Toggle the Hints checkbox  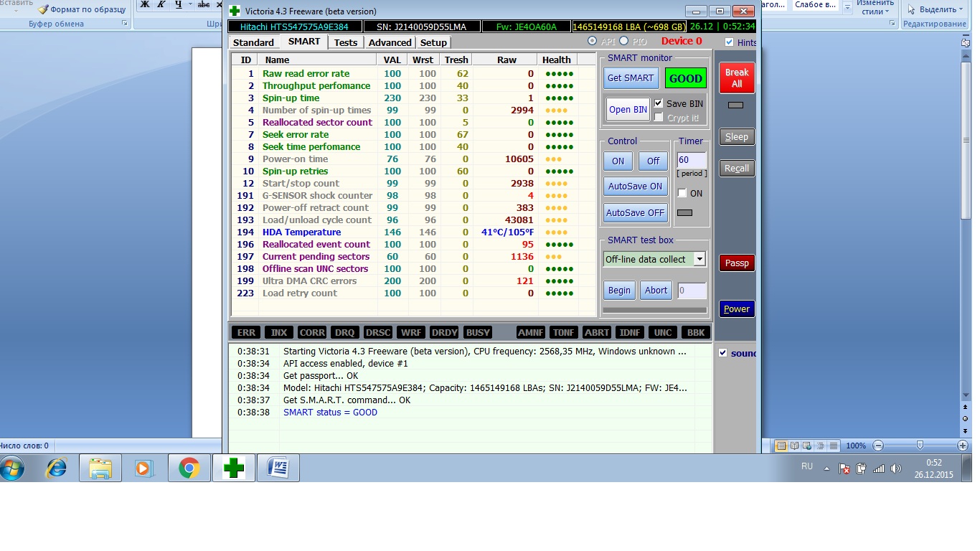click(730, 42)
